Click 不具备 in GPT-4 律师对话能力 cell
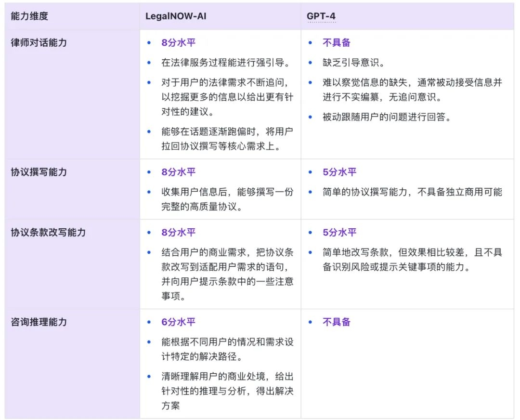 coord(337,42)
